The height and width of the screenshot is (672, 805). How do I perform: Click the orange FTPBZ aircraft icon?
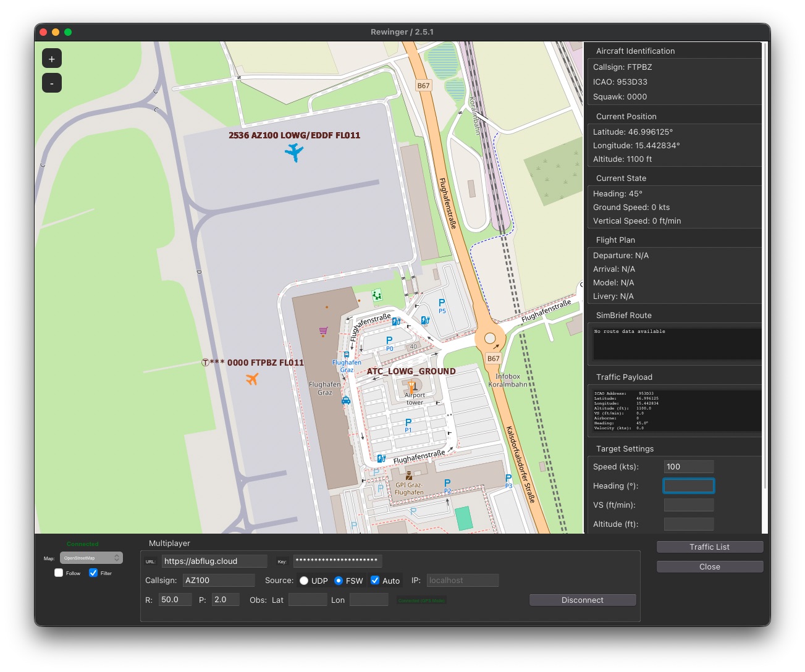(x=252, y=379)
